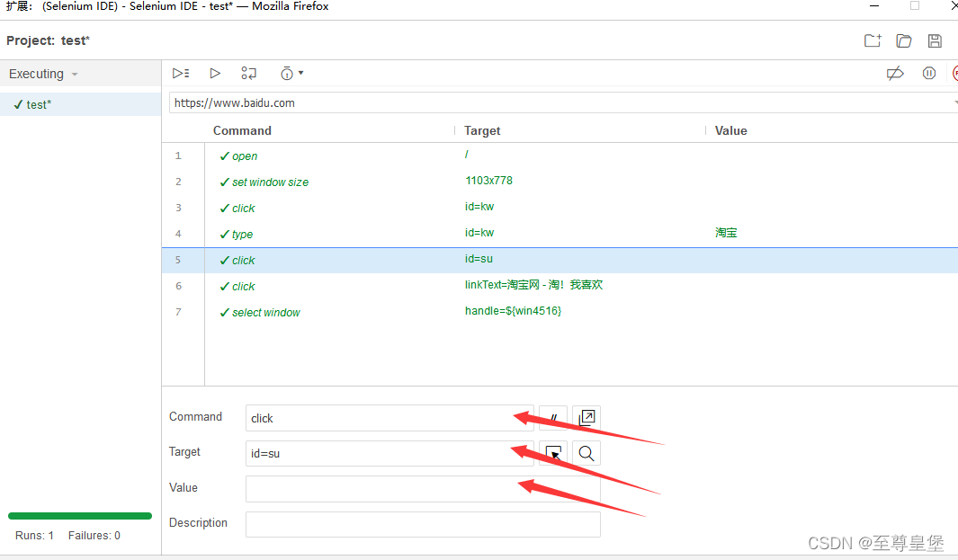This screenshot has width=958, height=560.
Task: Focus the Target input field
Action: 389,453
